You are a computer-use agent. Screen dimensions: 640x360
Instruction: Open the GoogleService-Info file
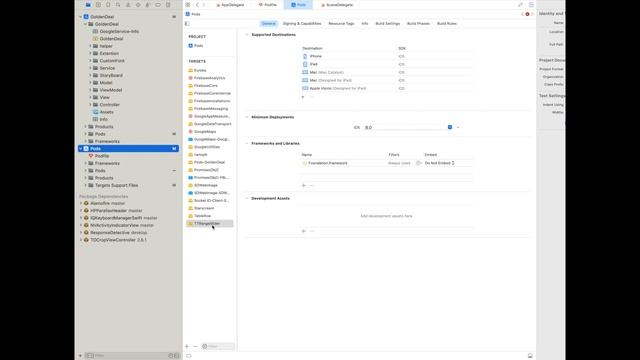tap(119, 31)
